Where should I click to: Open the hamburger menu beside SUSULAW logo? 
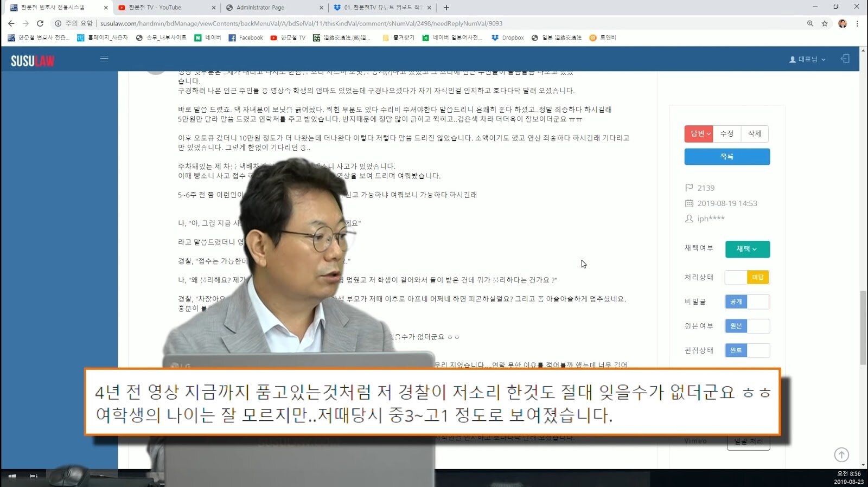point(104,59)
